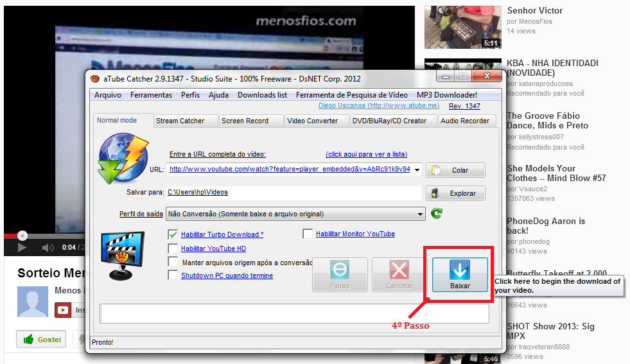Click the Explorar browse button
Viewport: 630px width, 364px height.
tap(455, 193)
